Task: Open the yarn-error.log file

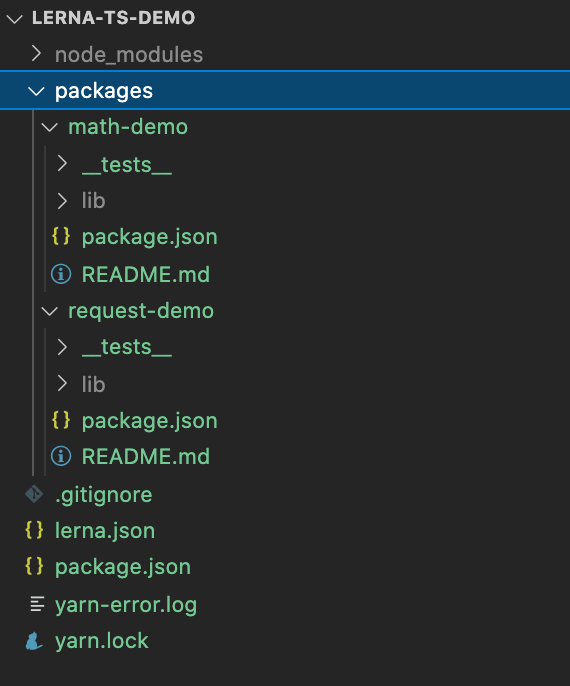Action: (126, 605)
